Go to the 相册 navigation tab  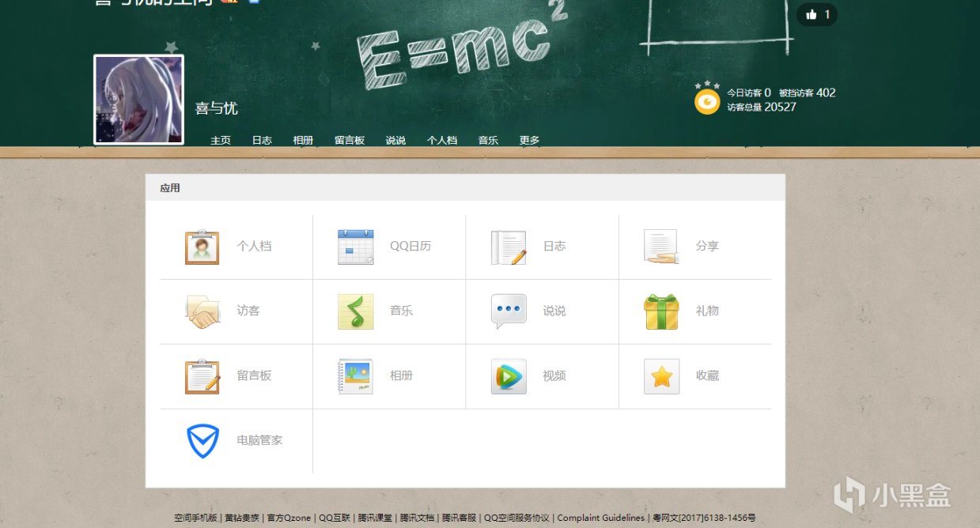click(303, 140)
